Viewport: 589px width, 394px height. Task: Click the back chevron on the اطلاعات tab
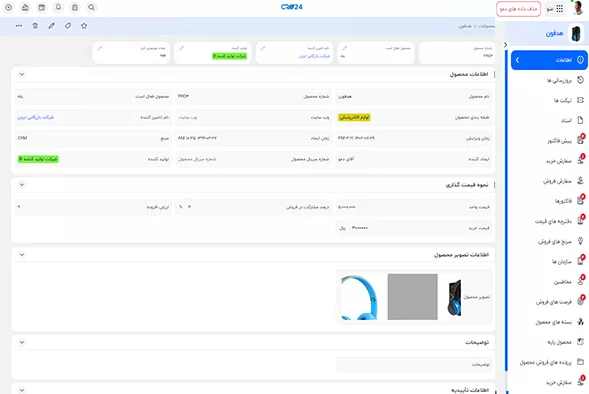pyautogui.click(x=518, y=60)
